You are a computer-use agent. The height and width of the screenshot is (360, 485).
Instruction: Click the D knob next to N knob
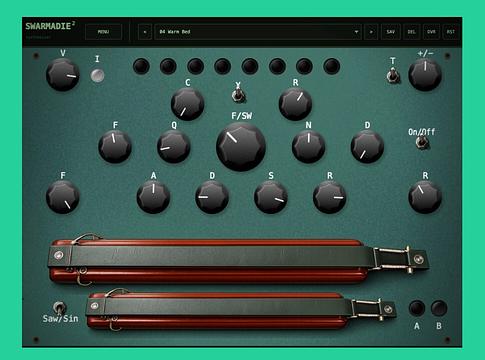(x=367, y=146)
